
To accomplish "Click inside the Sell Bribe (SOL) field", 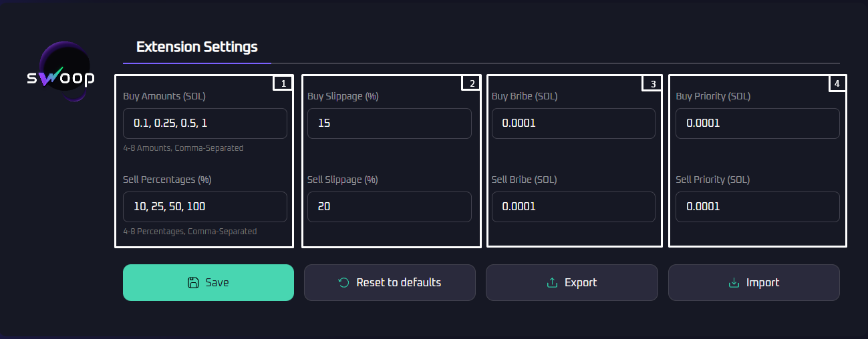I will 573,207.
